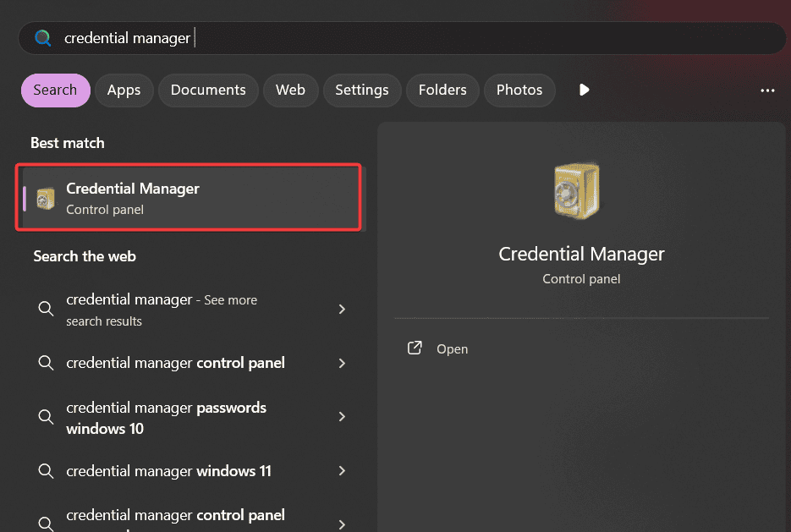
Task: Expand arrow for 'See more search results' suggestion
Action: [342, 309]
